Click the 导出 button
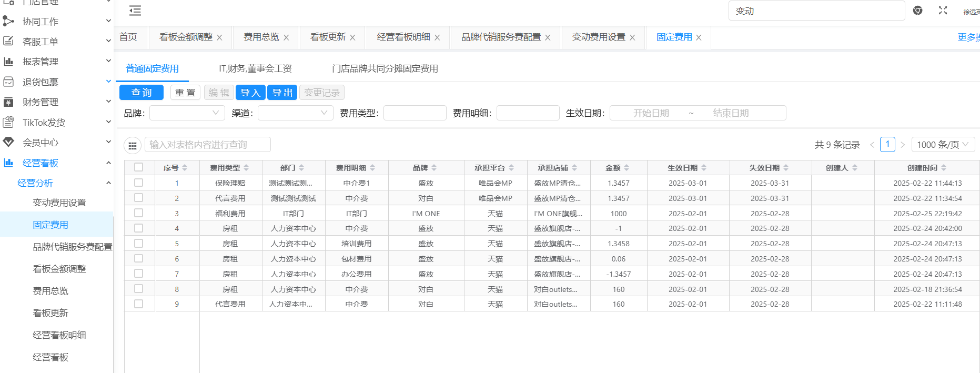This screenshot has width=980, height=373. click(282, 93)
